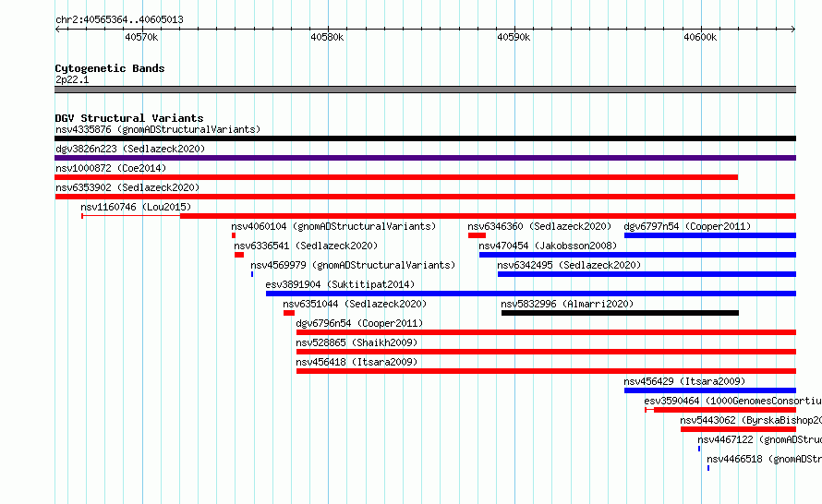Select the red dgv6796n54 variant bar
This screenshot has width=822, height=504.
546,332
